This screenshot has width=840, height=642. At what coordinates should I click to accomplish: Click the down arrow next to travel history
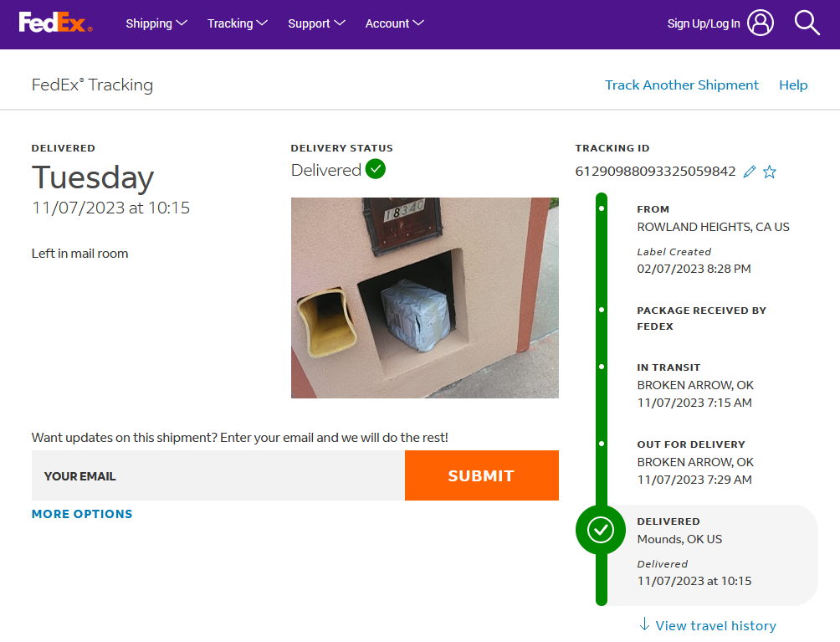pyautogui.click(x=644, y=624)
